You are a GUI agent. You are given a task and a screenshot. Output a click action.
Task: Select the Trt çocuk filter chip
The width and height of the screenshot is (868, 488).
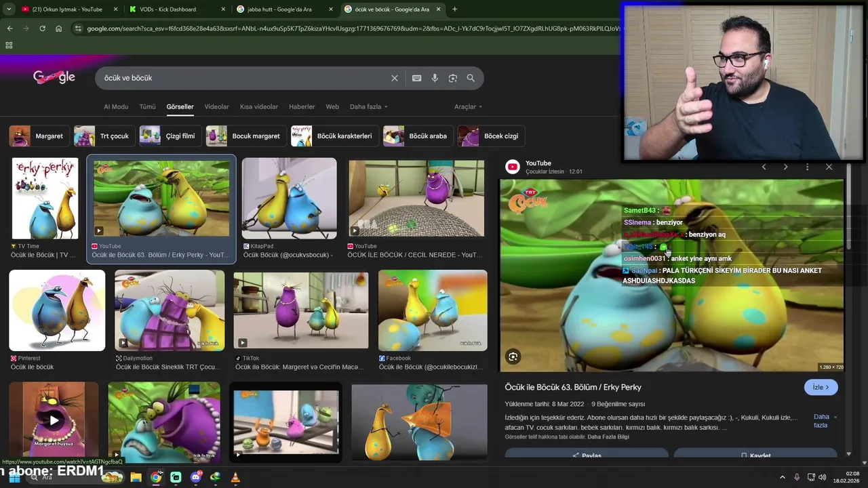click(104, 136)
